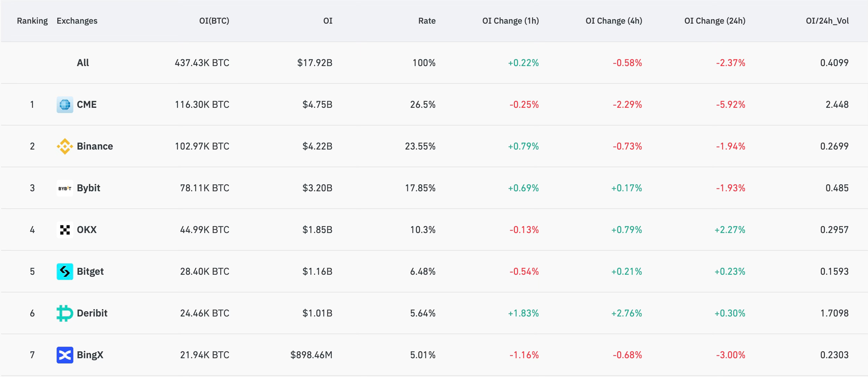Click the $3.20B OI cell
The height and width of the screenshot is (377, 868).
pyautogui.click(x=317, y=188)
